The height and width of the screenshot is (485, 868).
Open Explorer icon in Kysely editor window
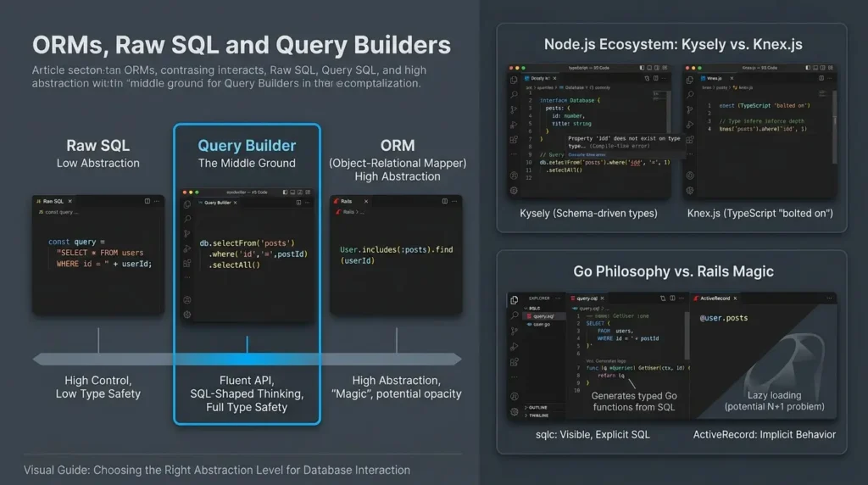514,81
